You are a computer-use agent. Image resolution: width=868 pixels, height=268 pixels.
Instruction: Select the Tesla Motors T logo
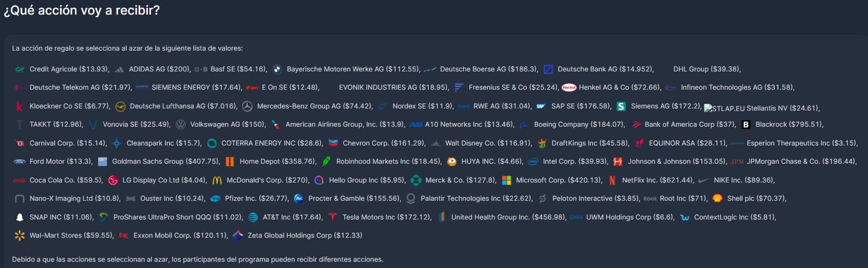(333, 217)
